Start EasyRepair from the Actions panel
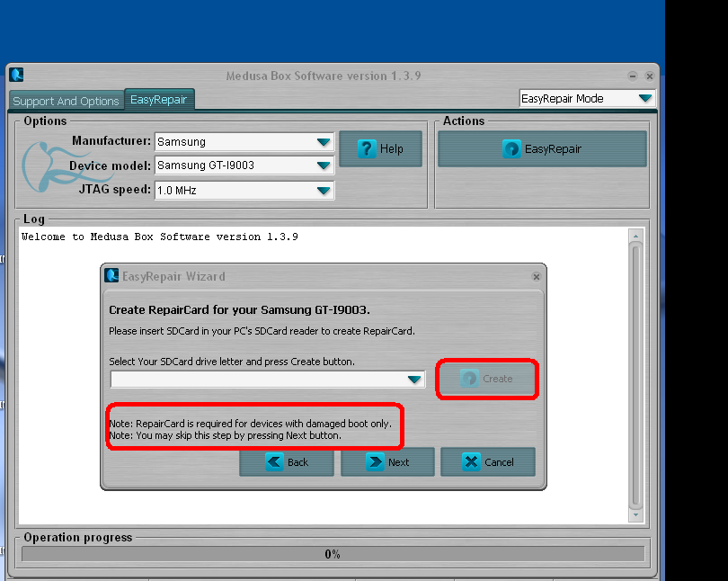Image resolution: width=728 pixels, height=581 pixels. point(542,148)
